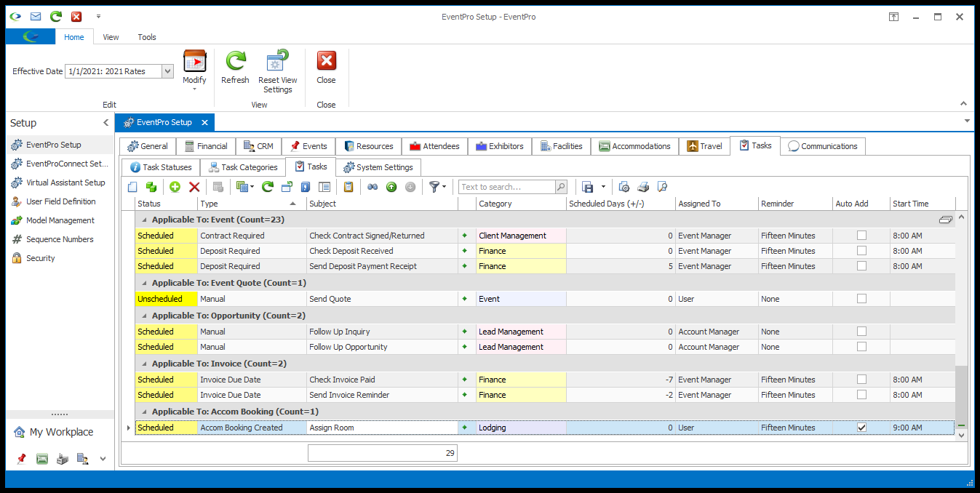Tick Auto Add for Follow Up Opportunity
Screen dimensions: 980x493
861,347
